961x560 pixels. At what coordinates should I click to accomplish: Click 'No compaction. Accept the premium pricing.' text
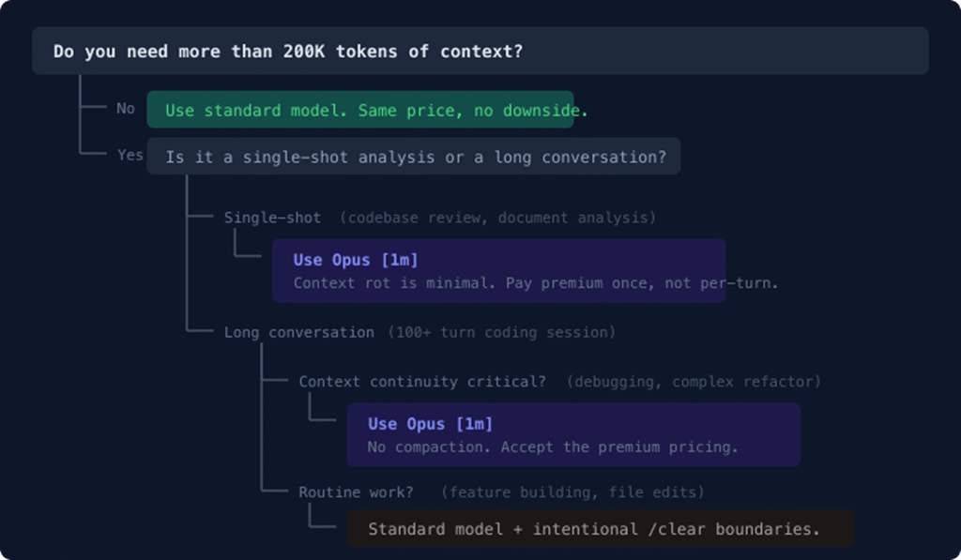553,447
